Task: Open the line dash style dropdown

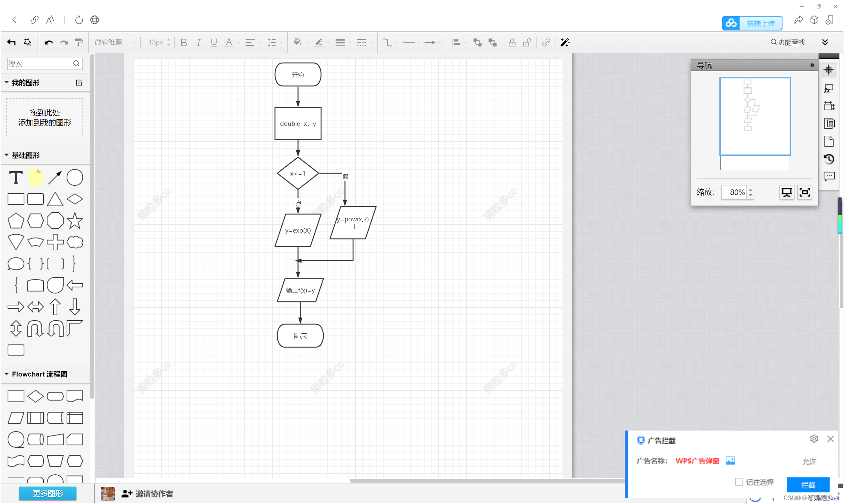Action: tap(362, 42)
